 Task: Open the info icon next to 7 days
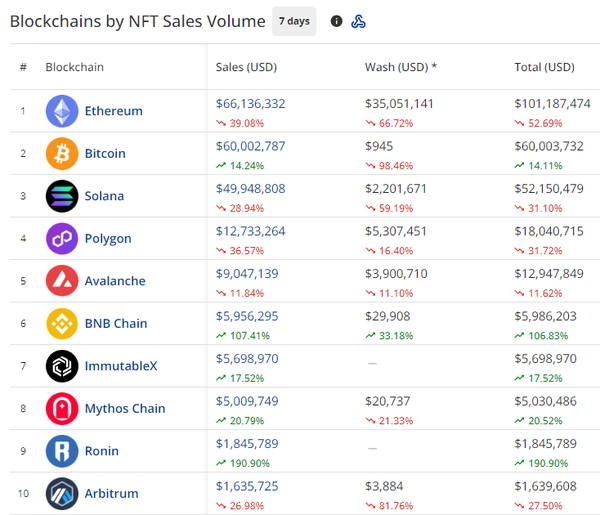(x=336, y=21)
